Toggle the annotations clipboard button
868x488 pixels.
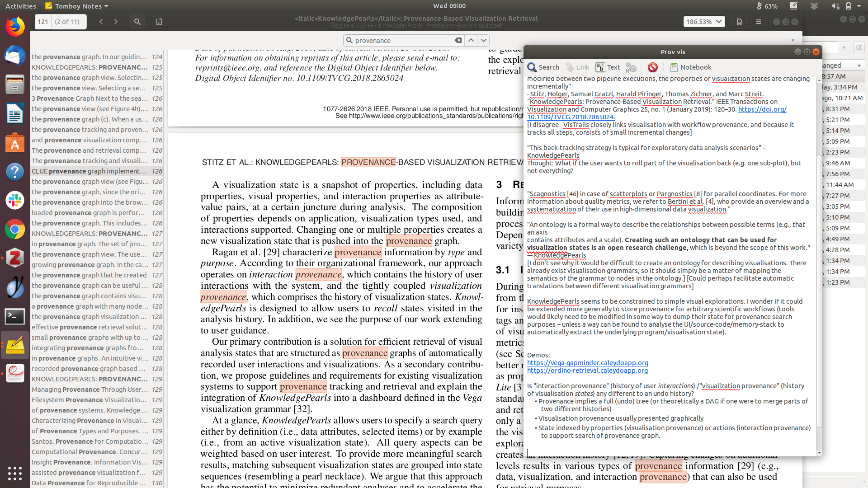click(159, 22)
